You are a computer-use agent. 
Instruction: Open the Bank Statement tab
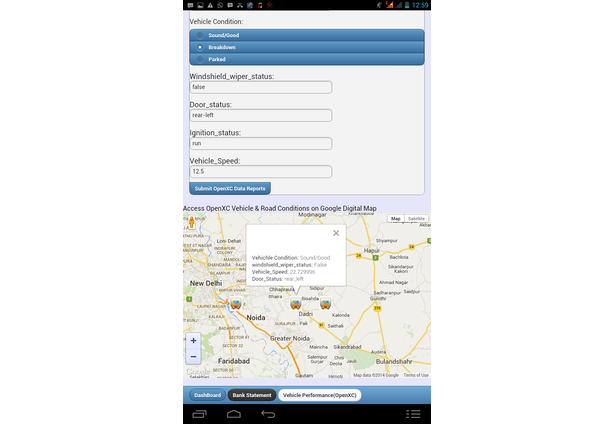point(252,395)
